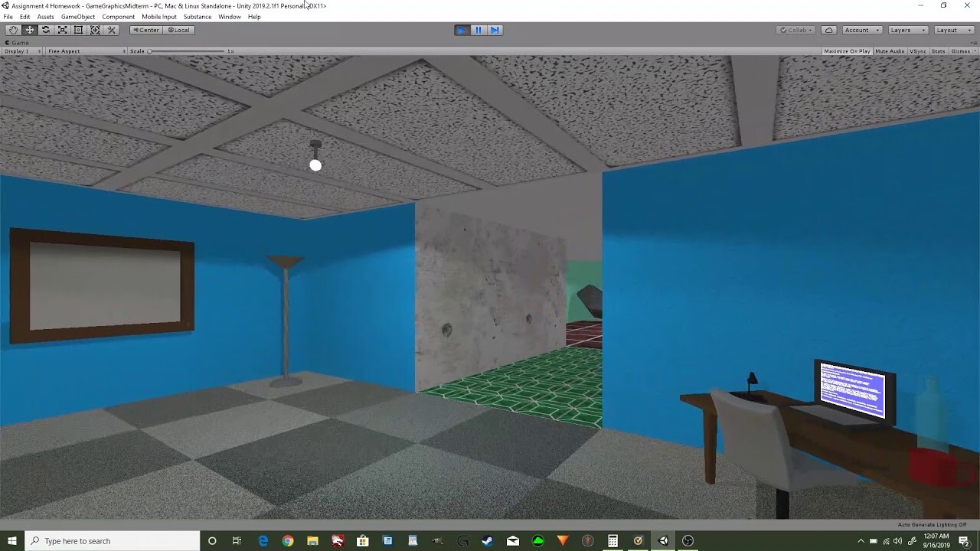Switch to Unity editor taskbar icon
This screenshot has height=551, width=980.
663,541
